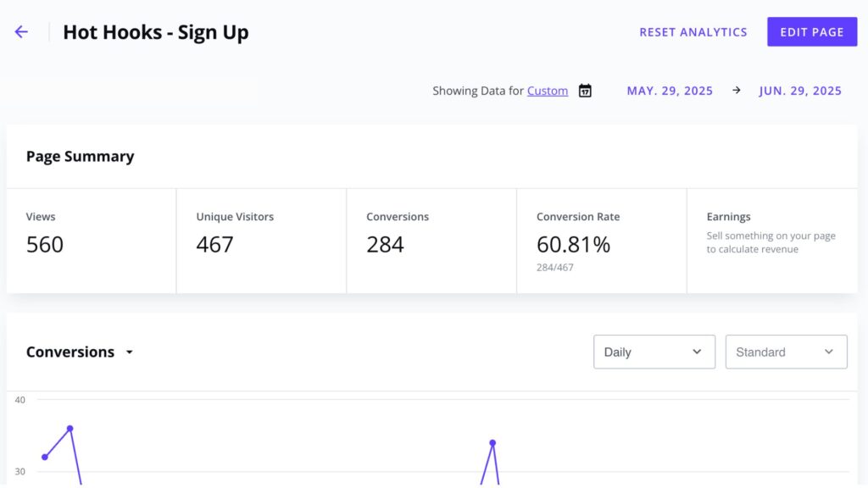The image size is (868, 488).
Task: Select the end date Jun. 29, 2025
Action: point(800,91)
